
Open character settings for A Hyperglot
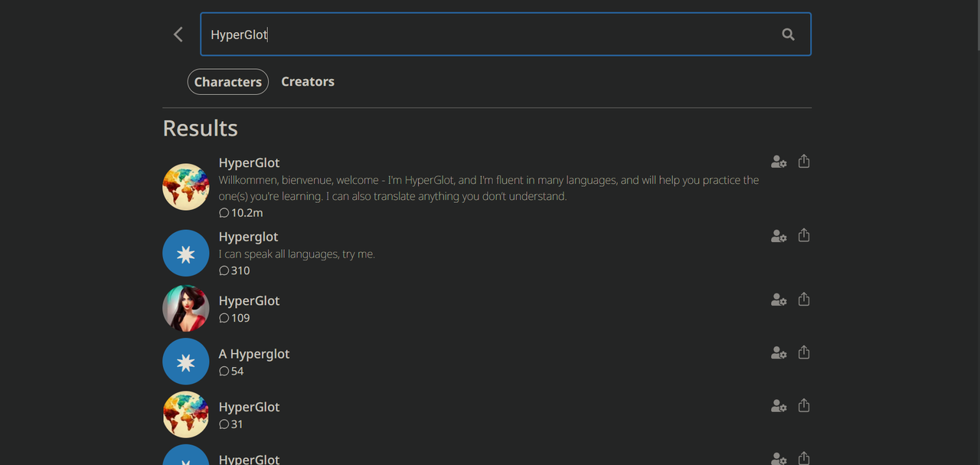(x=779, y=352)
